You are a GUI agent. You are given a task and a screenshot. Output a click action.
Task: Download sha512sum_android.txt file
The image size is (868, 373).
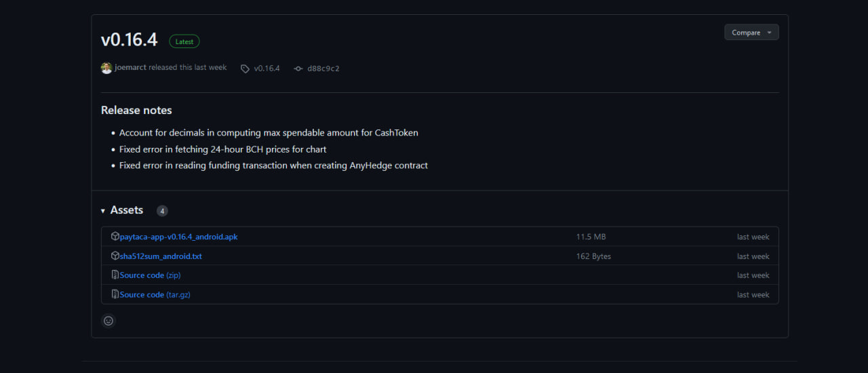coord(161,256)
